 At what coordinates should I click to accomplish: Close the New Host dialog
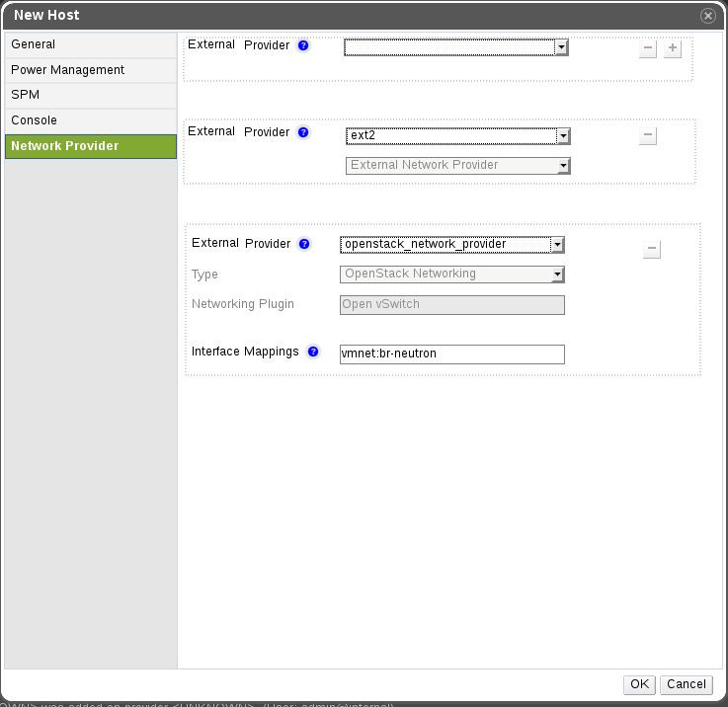708,16
